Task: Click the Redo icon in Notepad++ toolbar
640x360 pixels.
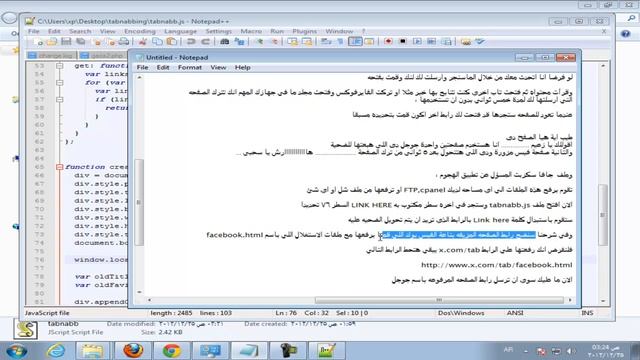Action: 205,42
